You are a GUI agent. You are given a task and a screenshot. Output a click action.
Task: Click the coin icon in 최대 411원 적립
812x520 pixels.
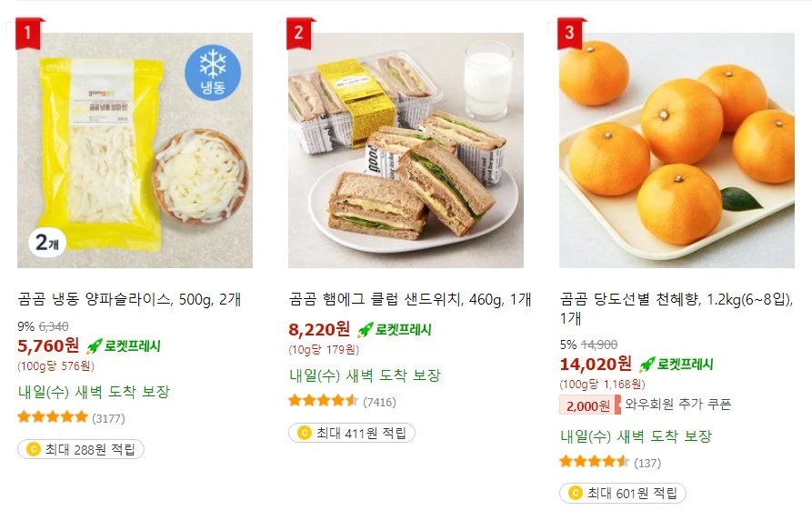pos(305,433)
